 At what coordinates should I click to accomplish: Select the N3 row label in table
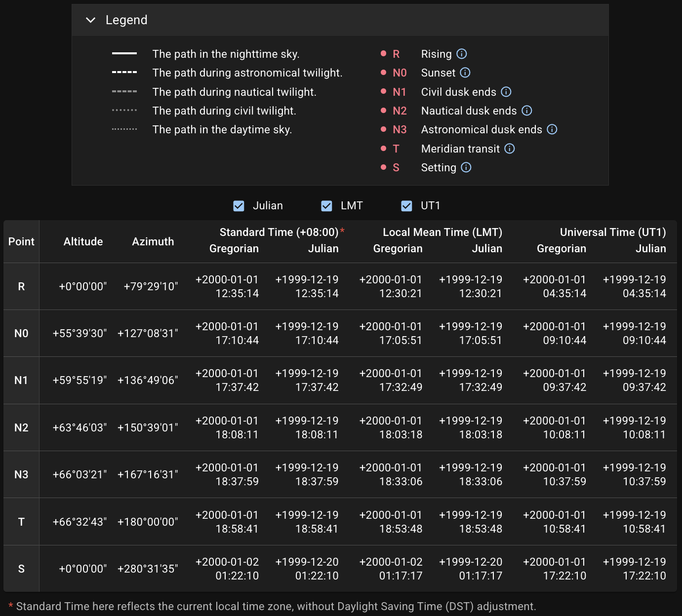[21, 474]
